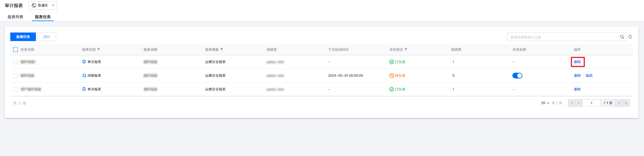Screen dimensions: 644x156
Task: Click the 待生成 clock status icon
Action: pos(392,76)
